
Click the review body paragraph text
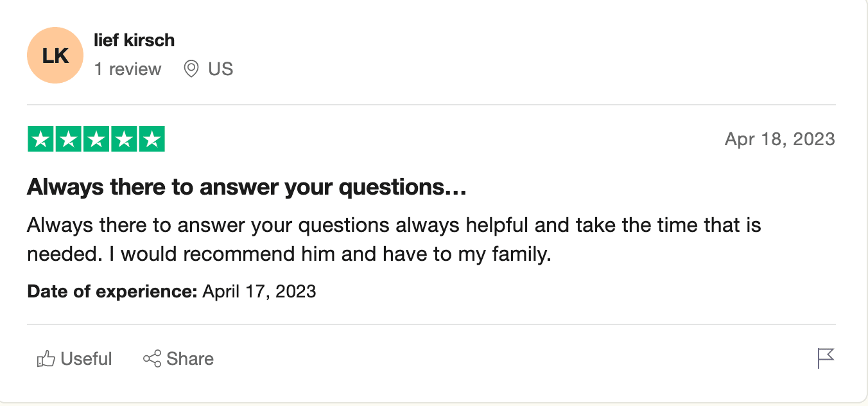click(394, 240)
